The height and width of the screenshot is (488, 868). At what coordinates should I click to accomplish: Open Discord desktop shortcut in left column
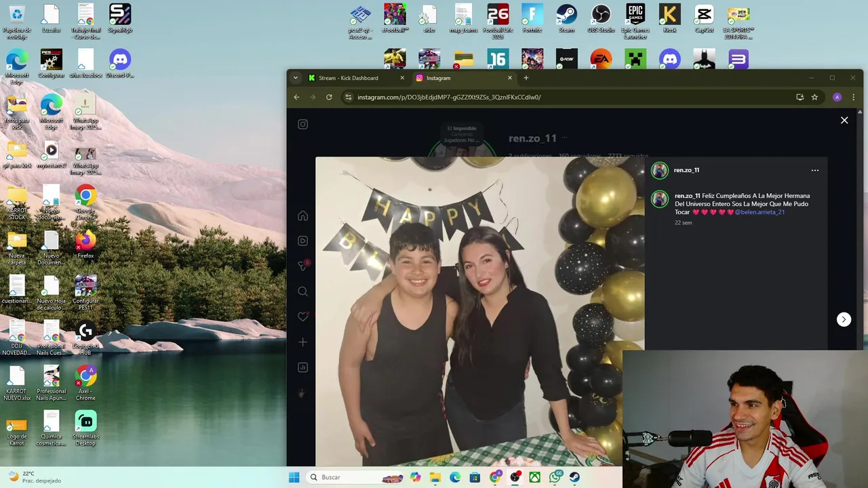point(120,64)
